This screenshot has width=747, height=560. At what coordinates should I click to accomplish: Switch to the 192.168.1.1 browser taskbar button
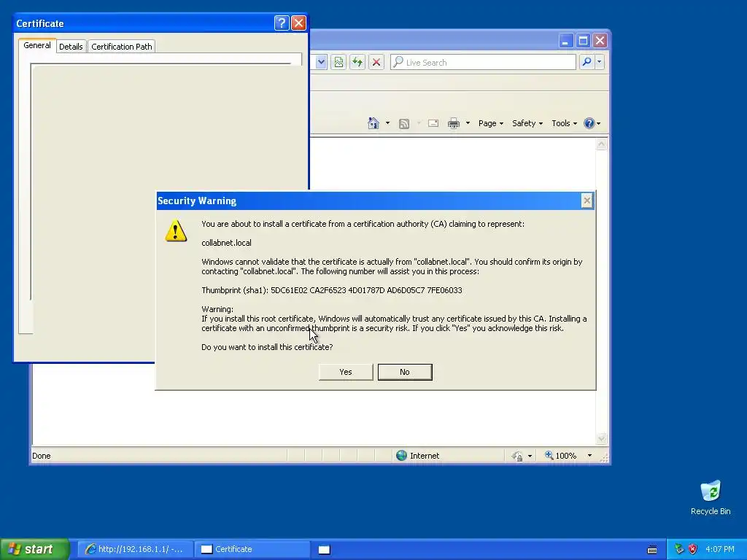pyautogui.click(x=135, y=549)
